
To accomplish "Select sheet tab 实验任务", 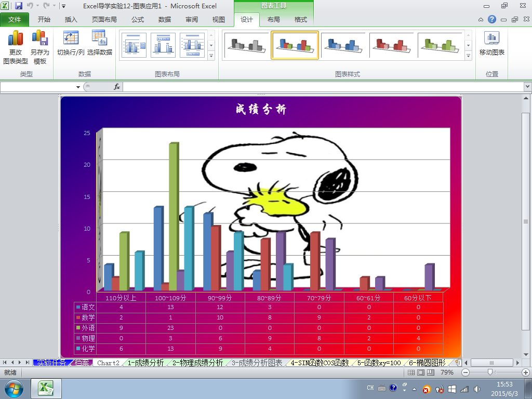I will point(51,363).
